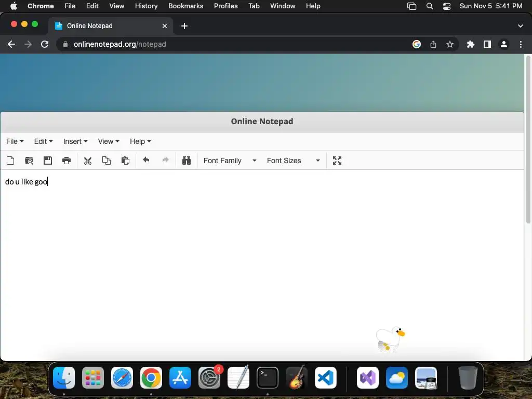Open the notepad Edit menu

pos(43,141)
